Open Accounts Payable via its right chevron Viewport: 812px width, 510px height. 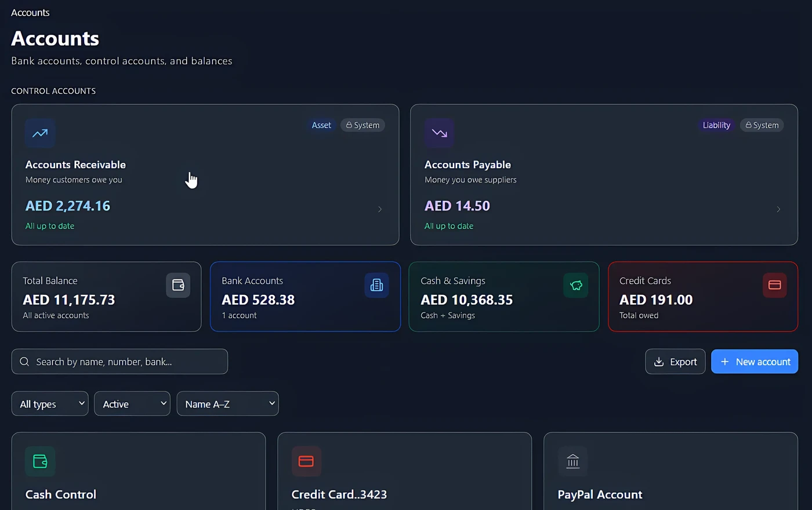point(778,209)
